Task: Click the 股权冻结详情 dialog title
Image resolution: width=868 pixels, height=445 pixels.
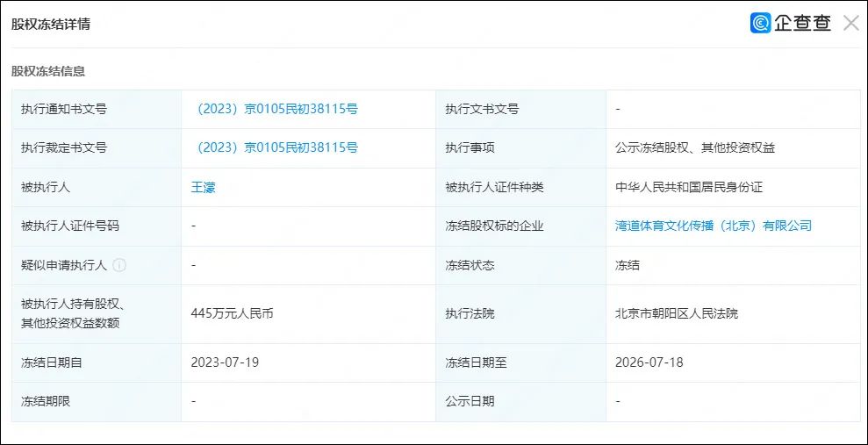Action: coord(51,25)
